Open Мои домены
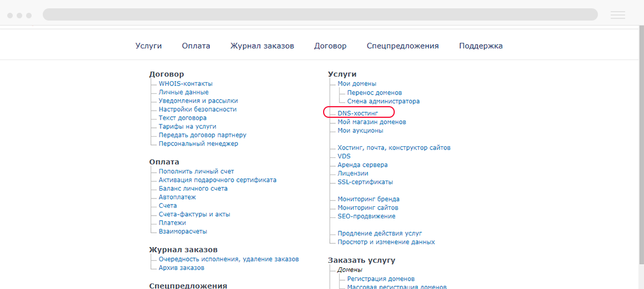Viewport: 644px width, 289px height. pyautogui.click(x=357, y=83)
